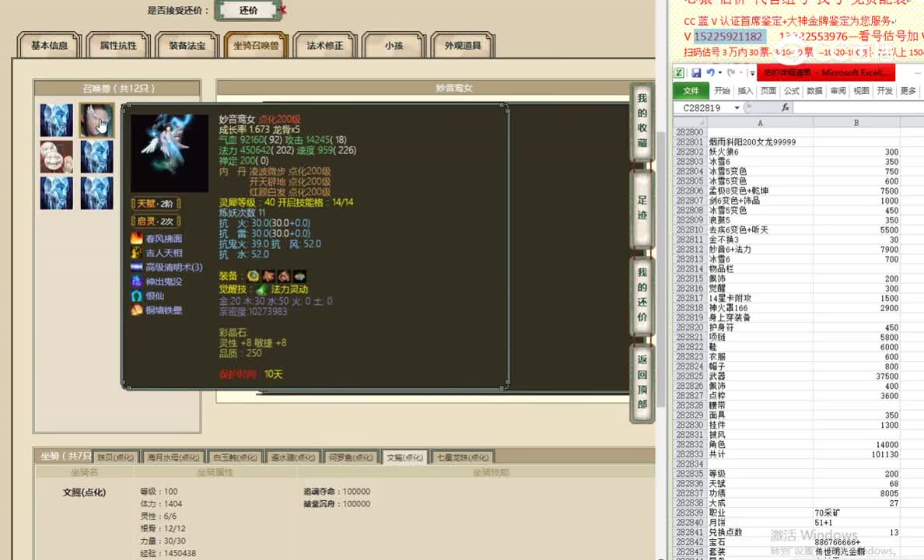
Task: Open the 法术修正 tab
Action: pos(324,45)
